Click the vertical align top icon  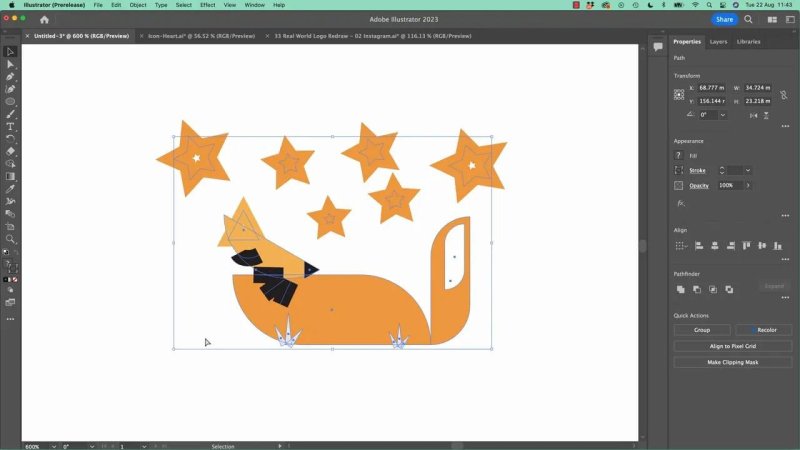[746, 246]
